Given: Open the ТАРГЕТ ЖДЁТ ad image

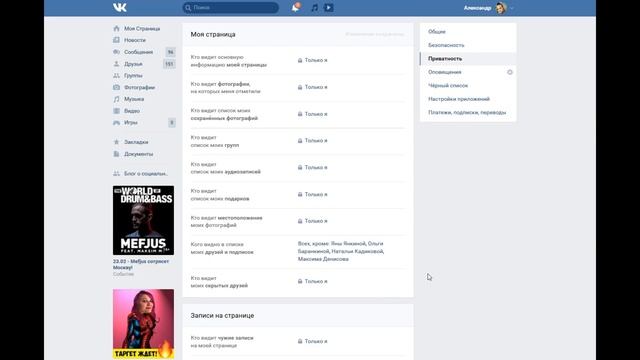Looking at the screenshot, I should (x=143, y=324).
